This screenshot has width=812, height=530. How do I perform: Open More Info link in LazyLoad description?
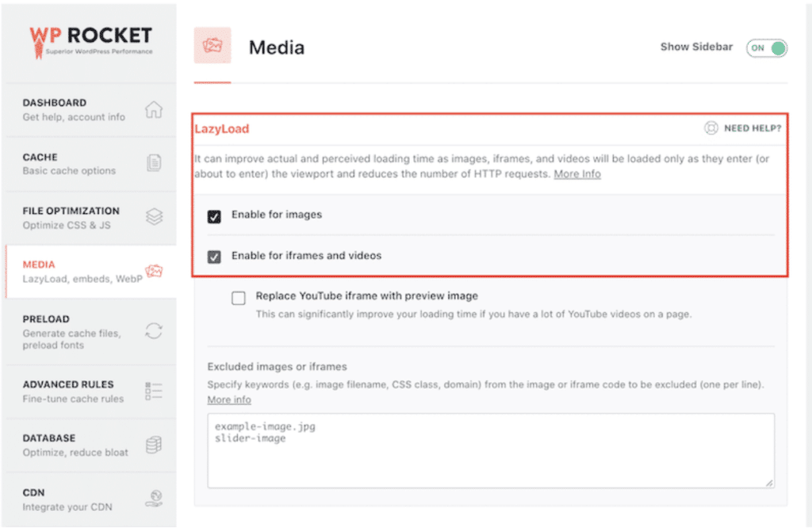pos(577,174)
